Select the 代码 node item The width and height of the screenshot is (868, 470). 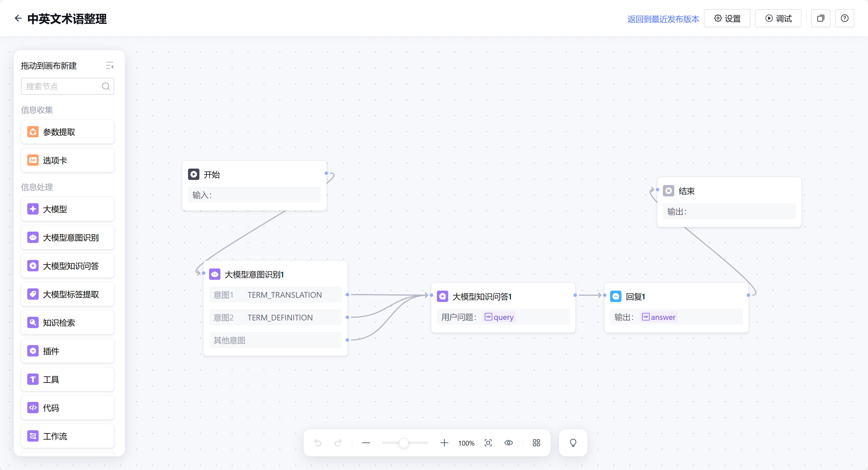67,408
